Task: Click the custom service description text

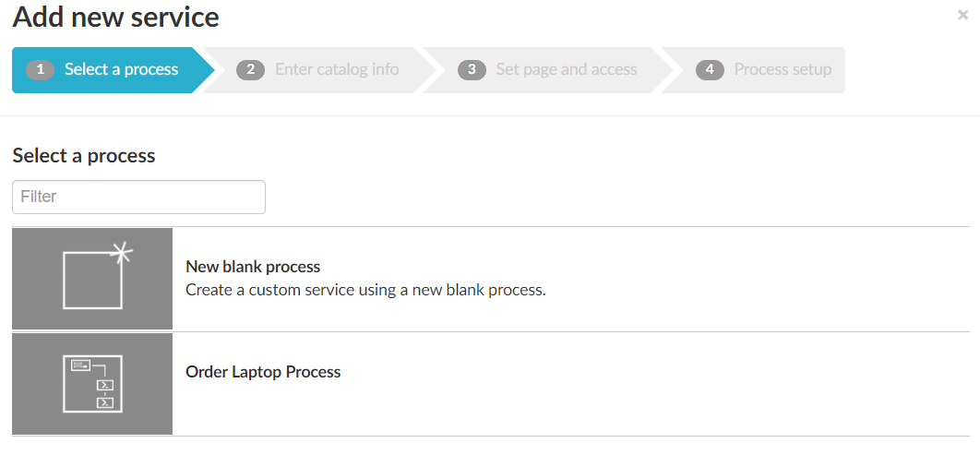Action: coord(365,290)
